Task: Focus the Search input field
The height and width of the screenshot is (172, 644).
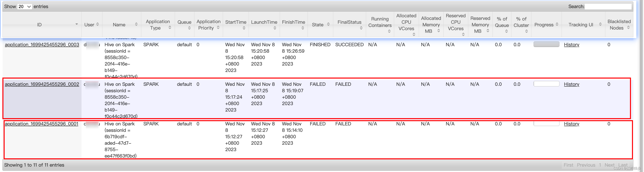Action: (608, 6)
